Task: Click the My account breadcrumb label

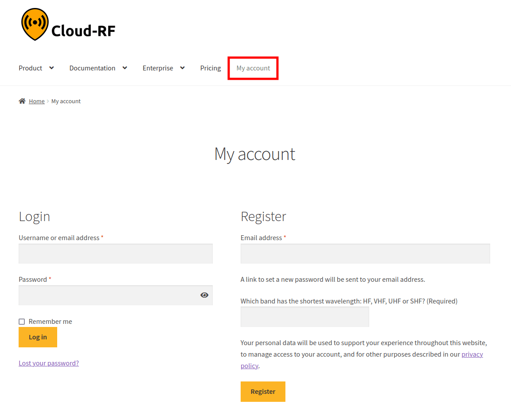Action: 66,101
